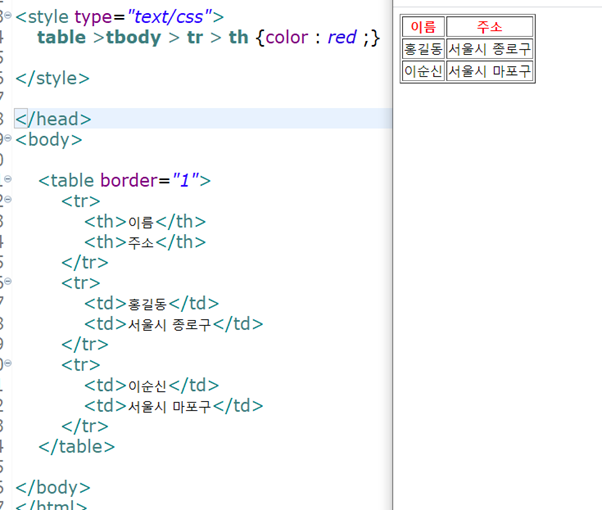The height and width of the screenshot is (510, 602).
Task: Click the red color value in CSS
Action: point(342,38)
